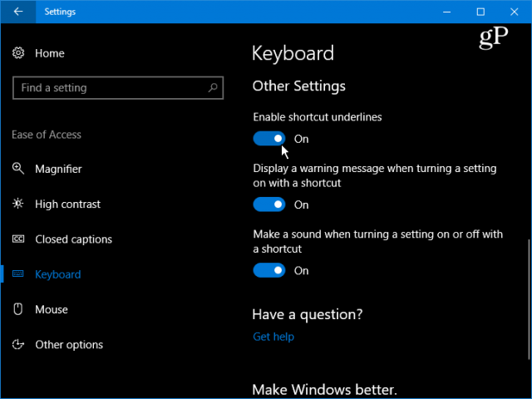
Task: Select Magnifier in Ease of Access
Action: [58, 169]
